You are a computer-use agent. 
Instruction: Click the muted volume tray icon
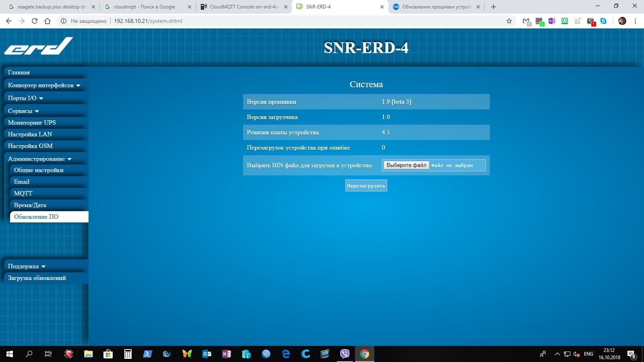coord(576,354)
